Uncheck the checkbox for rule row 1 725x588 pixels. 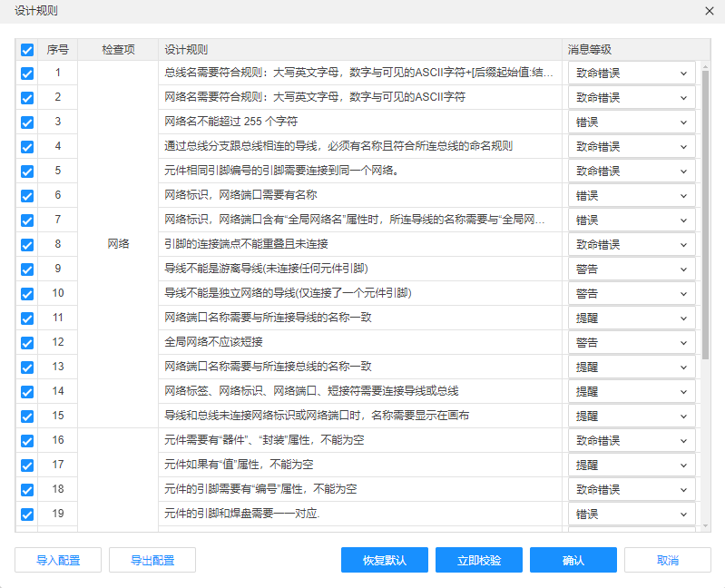27,73
